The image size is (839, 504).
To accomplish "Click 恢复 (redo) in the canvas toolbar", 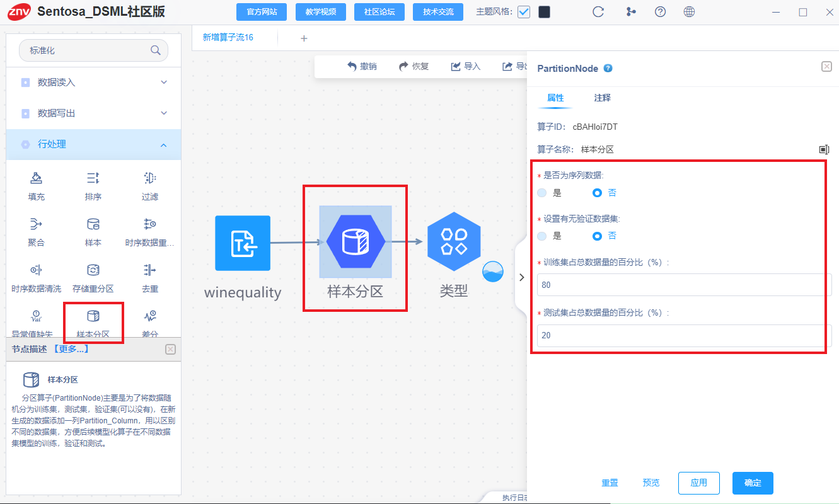I will 414,66.
